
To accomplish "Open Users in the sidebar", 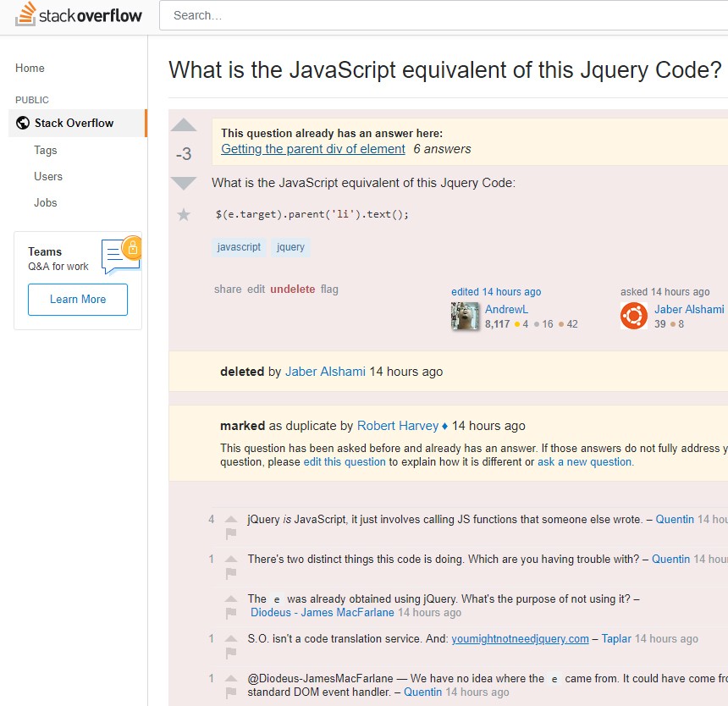I will tap(47, 176).
